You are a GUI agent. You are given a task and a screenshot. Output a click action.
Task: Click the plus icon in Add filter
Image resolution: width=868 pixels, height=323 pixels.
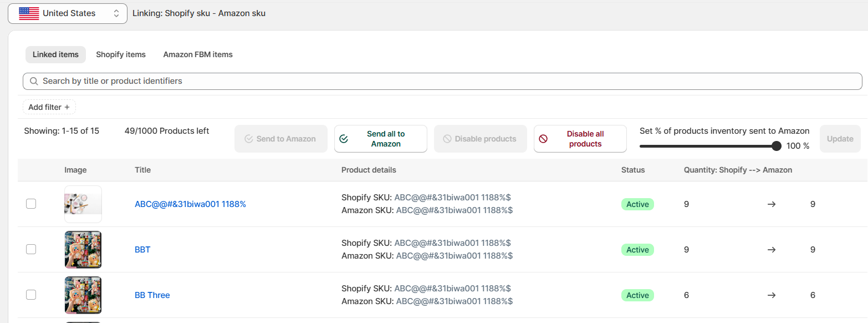click(67, 107)
